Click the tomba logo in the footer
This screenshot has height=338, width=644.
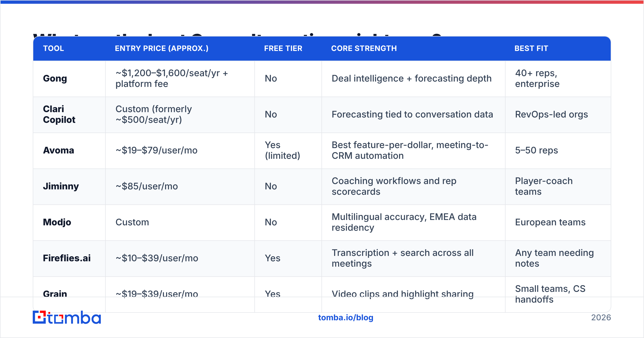click(x=67, y=317)
